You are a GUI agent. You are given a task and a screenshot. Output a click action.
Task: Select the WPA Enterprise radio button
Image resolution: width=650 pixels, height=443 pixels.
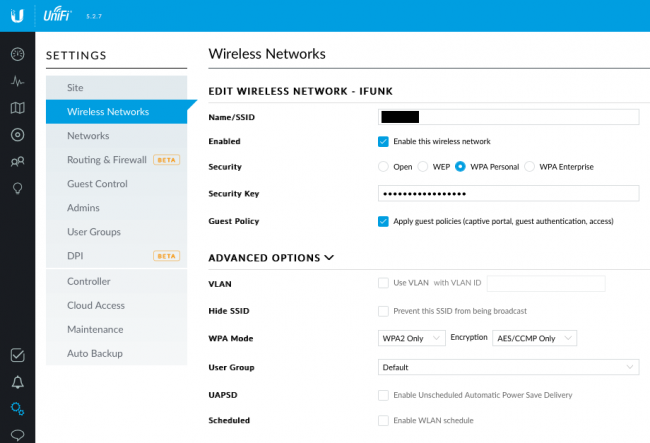pos(529,167)
